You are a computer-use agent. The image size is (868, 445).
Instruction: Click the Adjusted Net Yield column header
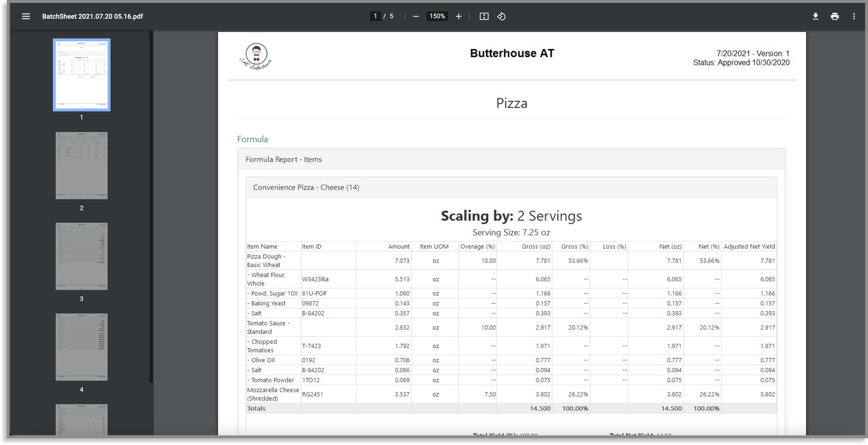click(x=749, y=247)
